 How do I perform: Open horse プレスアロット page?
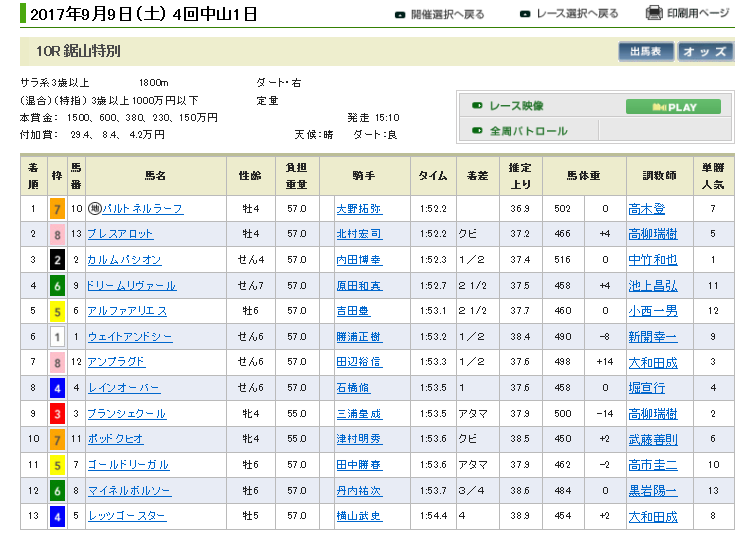[x=121, y=234]
